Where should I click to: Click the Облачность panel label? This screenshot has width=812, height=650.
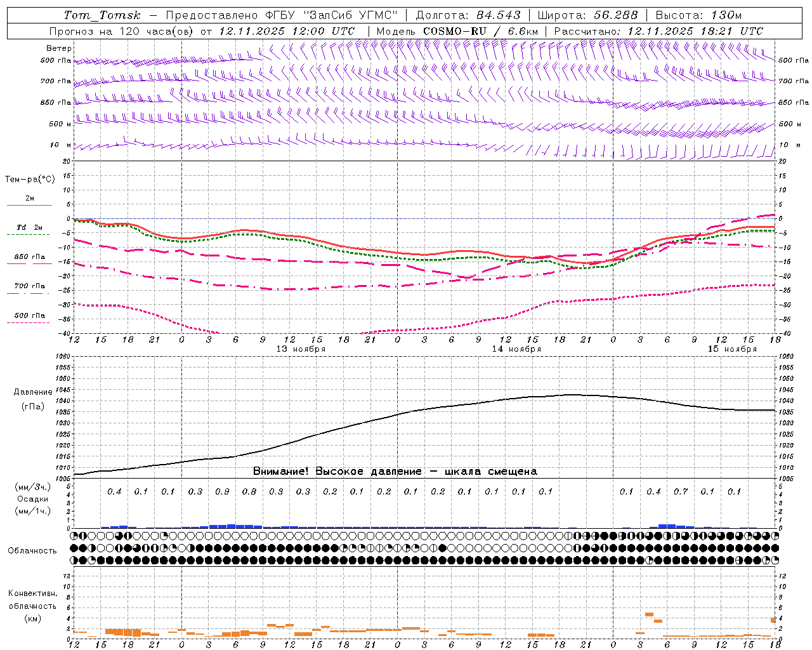(x=32, y=550)
